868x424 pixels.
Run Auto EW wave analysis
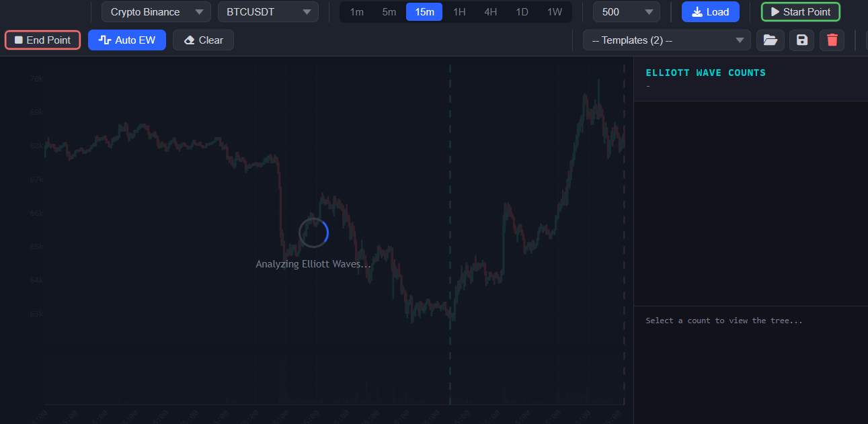[127, 40]
